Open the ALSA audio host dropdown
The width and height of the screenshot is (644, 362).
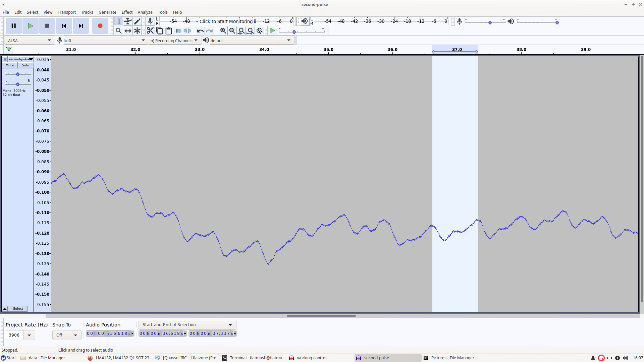tap(30, 41)
